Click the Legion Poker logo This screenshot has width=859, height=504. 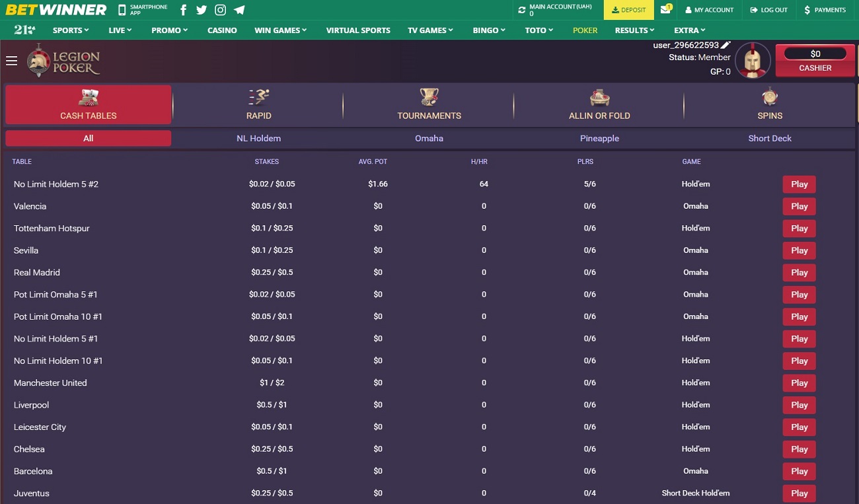pyautogui.click(x=63, y=61)
